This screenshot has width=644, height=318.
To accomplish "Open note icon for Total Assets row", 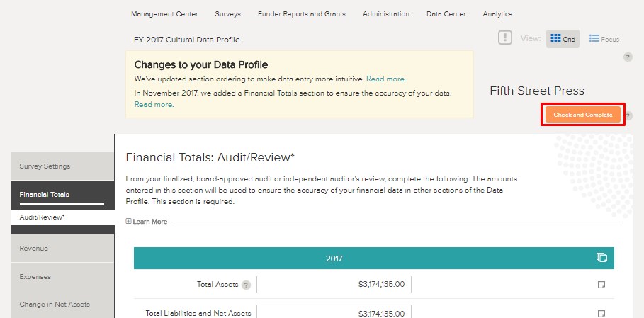I will (x=601, y=285).
